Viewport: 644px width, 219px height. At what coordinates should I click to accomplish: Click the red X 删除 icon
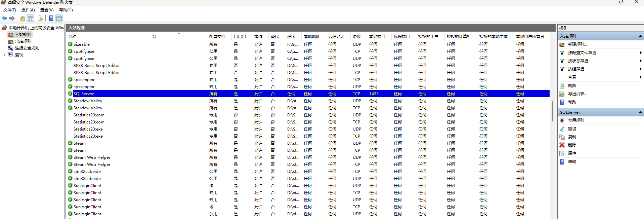click(562, 145)
